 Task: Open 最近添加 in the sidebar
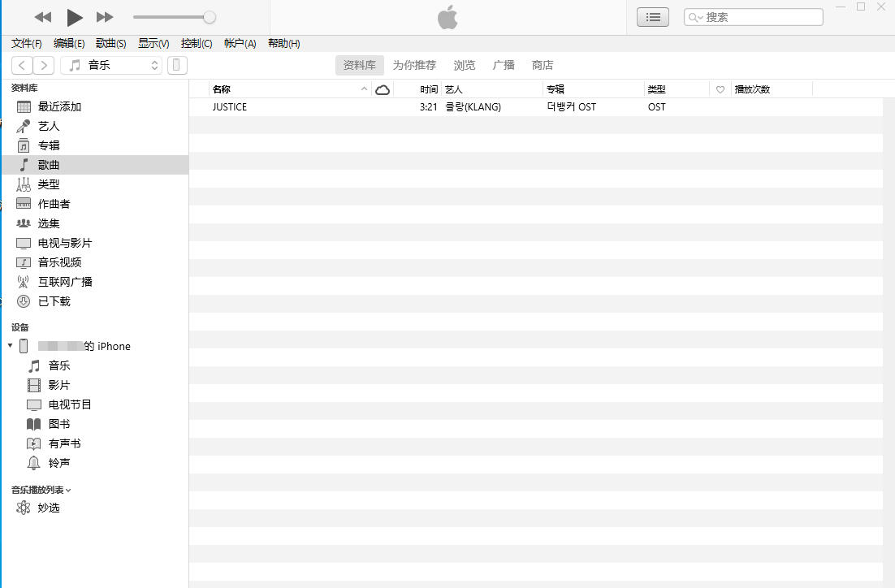point(59,106)
